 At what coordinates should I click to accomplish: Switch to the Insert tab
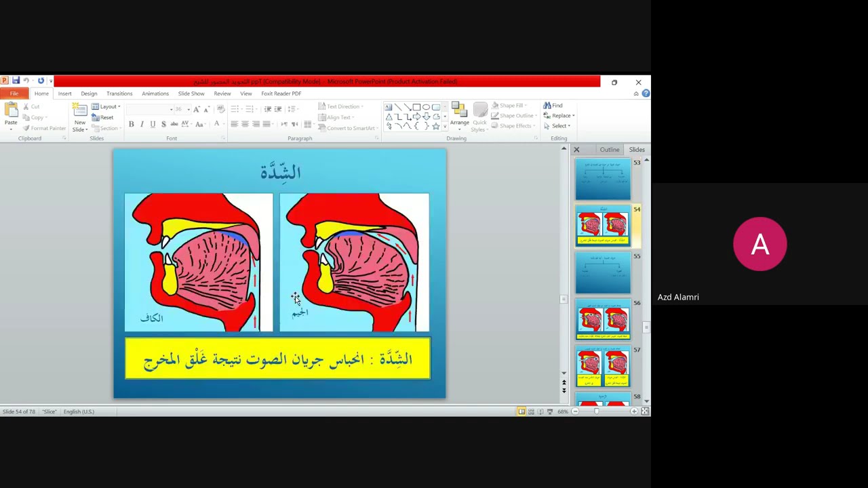click(64, 94)
